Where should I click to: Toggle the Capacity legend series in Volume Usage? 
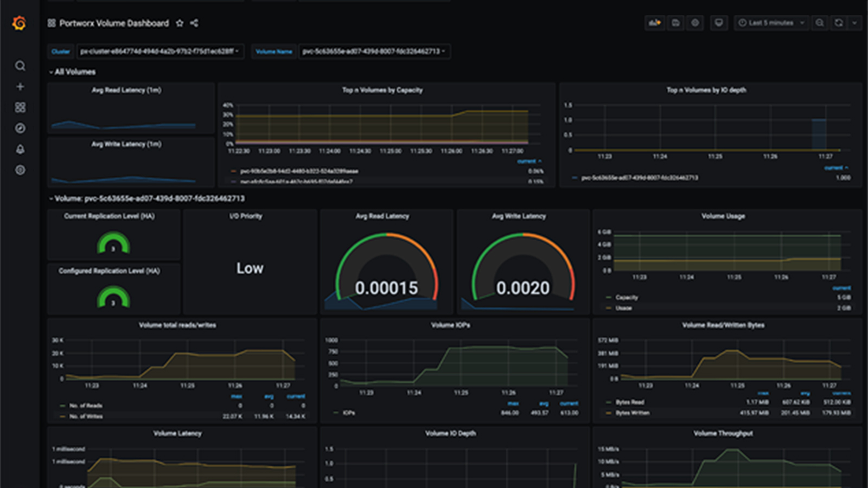tap(627, 297)
